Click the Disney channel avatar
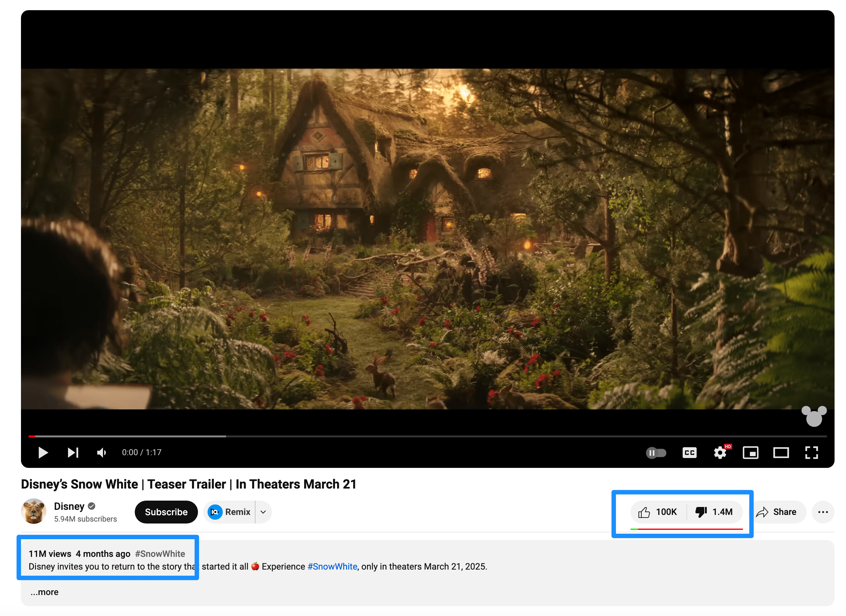The image size is (846, 616). pyautogui.click(x=34, y=511)
